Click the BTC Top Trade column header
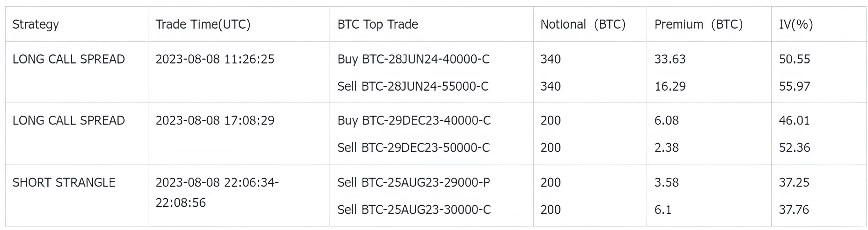This screenshot has height=230, width=868. (378, 24)
